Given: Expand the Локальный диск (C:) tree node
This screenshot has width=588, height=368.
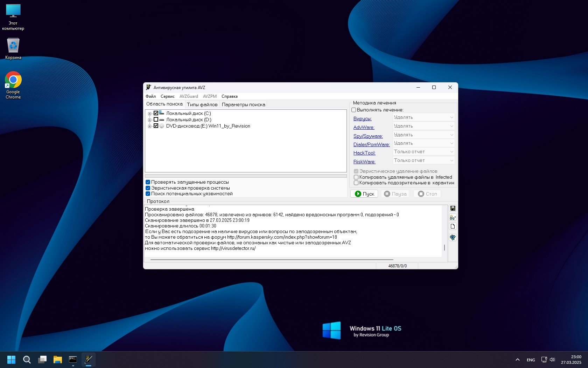Looking at the screenshot, I should coord(149,114).
